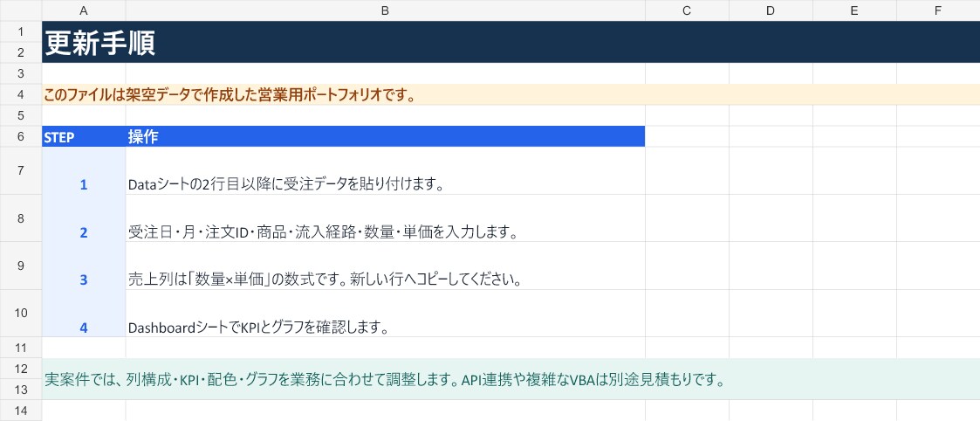The height and width of the screenshot is (421, 980).
Task: Select row 11 header
Action: [x=21, y=348]
